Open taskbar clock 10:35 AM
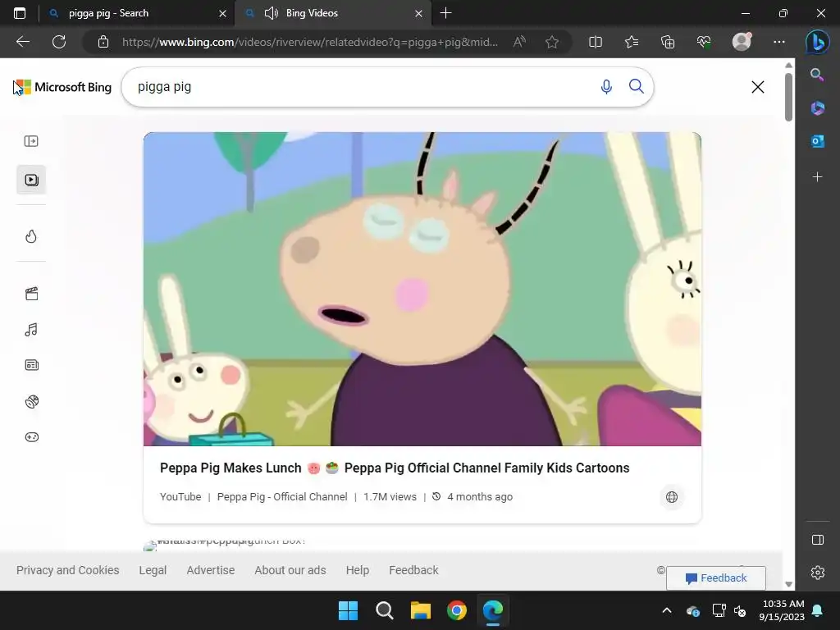This screenshot has width=840, height=630. tap(782, 610)
